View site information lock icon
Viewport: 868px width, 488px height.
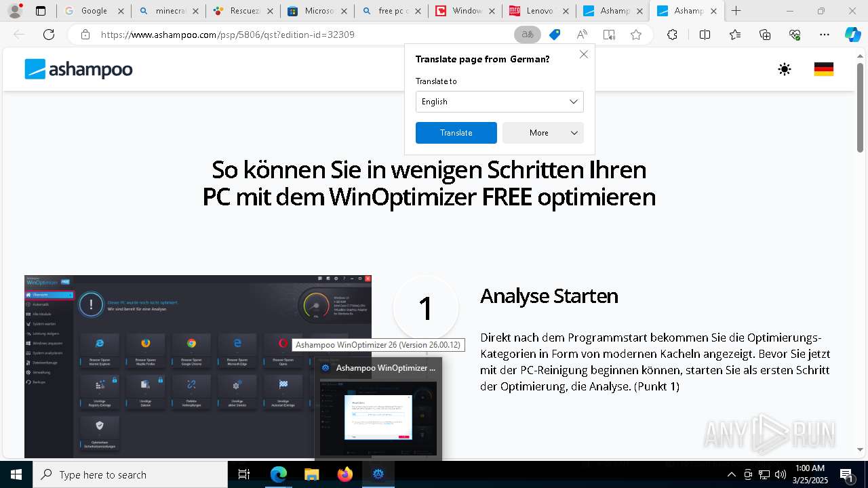pyautogui.click(x=85, y=35)
